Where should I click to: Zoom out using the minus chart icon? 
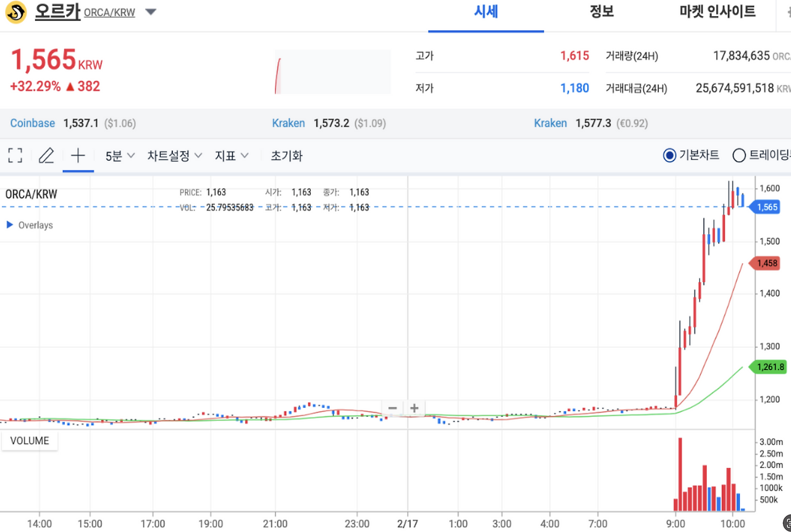(x=392, y=408)
